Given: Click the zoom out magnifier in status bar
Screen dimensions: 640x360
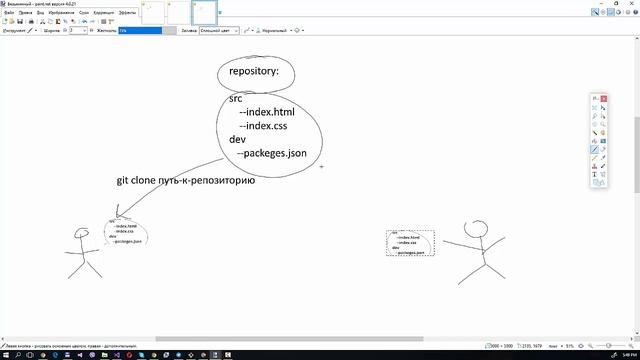Looking at the screenshot, I should (591, 346).
